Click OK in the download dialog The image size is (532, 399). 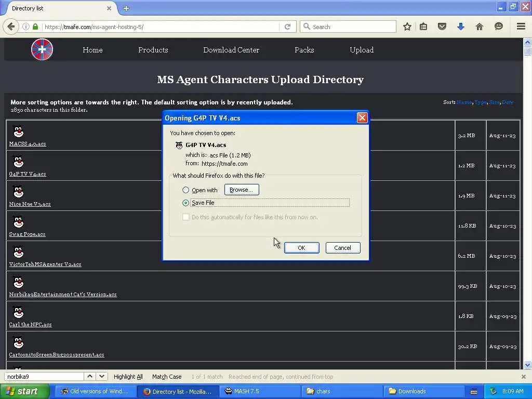(302, 248)
